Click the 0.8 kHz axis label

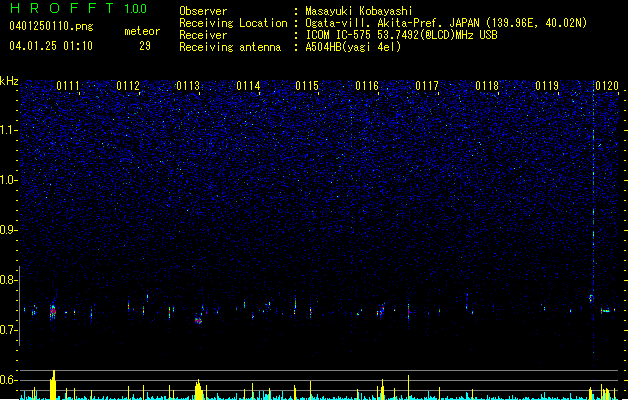tap(8, 280)
